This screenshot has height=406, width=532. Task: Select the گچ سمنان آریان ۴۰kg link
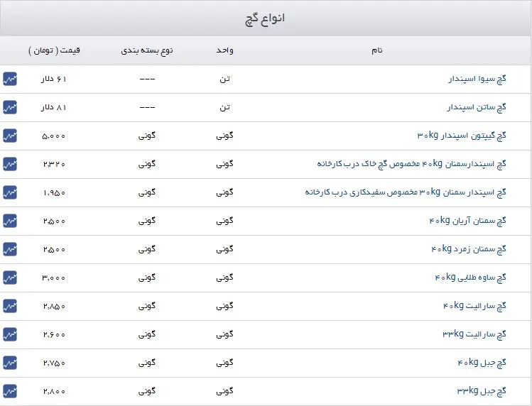467,221
